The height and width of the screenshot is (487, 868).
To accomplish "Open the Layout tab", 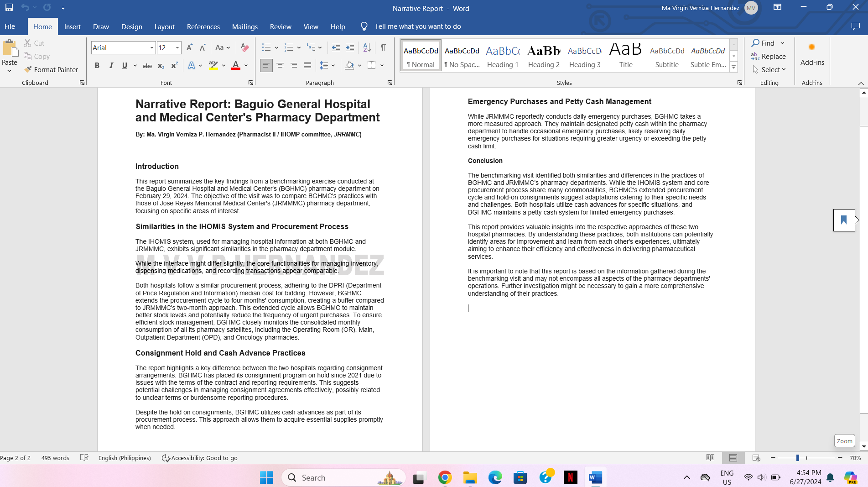I will [x=164, y=26].
